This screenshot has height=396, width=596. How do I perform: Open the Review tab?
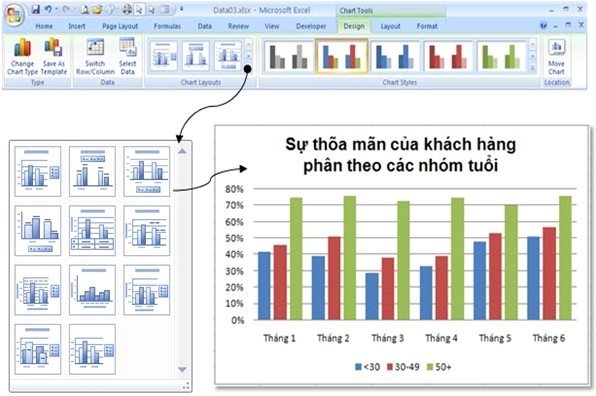[238, 26]
